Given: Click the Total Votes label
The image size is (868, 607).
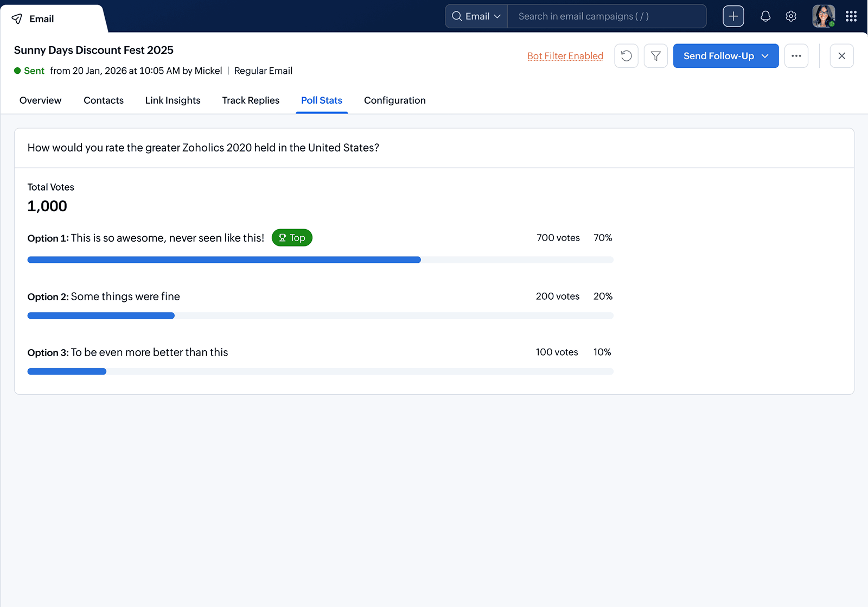Looking at the screenshot, I should tap(51, 187).
